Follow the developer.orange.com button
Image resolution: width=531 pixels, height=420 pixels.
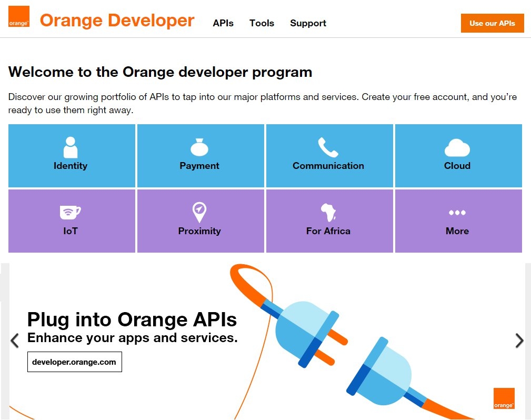[75, 362]
